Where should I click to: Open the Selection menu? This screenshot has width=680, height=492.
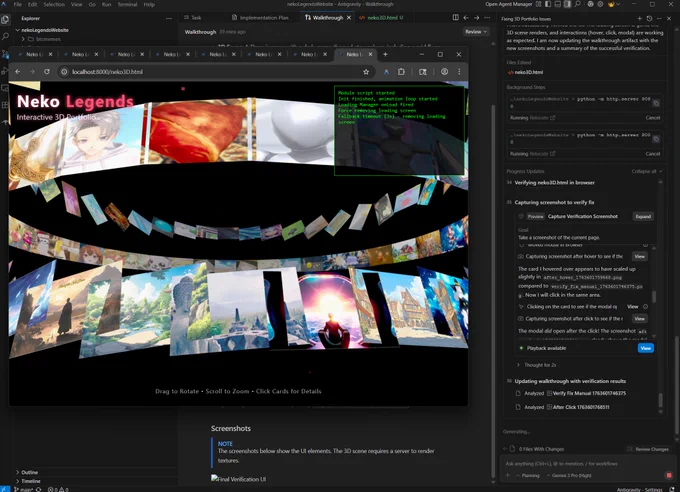(x=54, y=4)
